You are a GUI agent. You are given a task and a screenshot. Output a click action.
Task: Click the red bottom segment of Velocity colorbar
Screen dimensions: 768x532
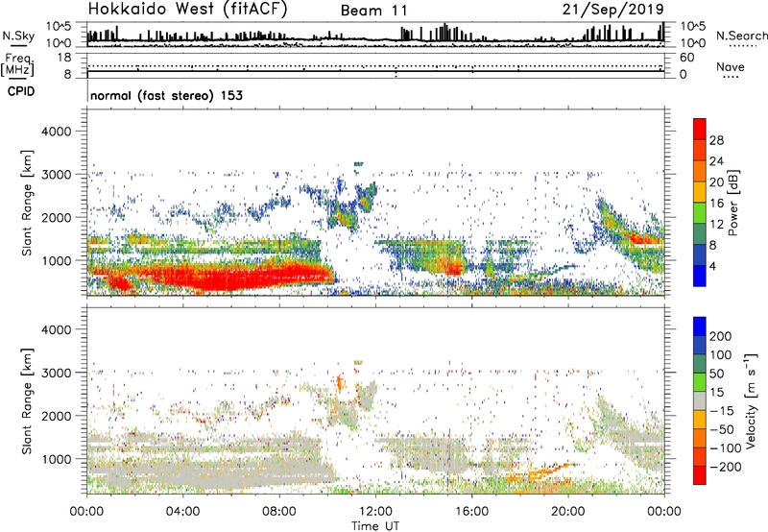(x=700, y=475)
